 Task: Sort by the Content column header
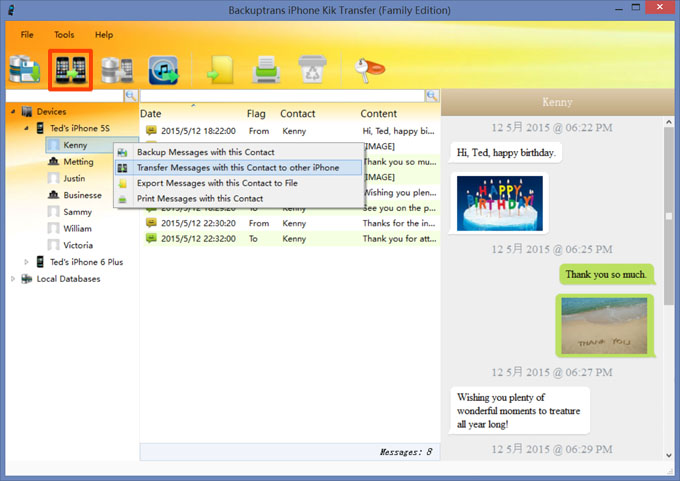(378, 114)
